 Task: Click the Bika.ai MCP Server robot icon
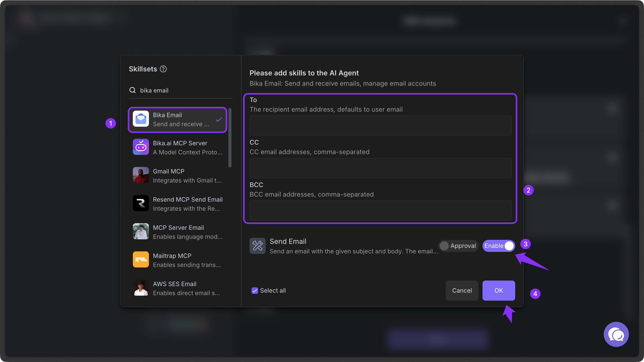point(141,147)
